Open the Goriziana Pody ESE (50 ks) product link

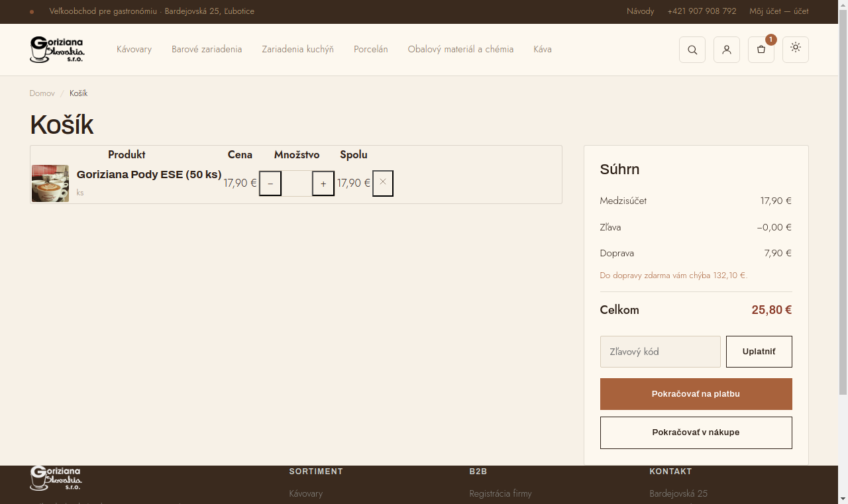(x=149, y=175)
